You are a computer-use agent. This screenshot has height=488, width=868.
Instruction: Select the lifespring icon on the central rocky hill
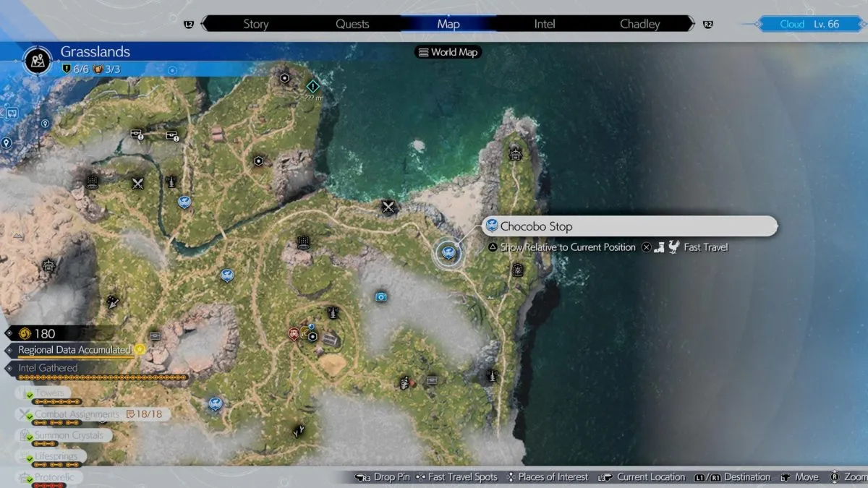(x=303, y=242)
